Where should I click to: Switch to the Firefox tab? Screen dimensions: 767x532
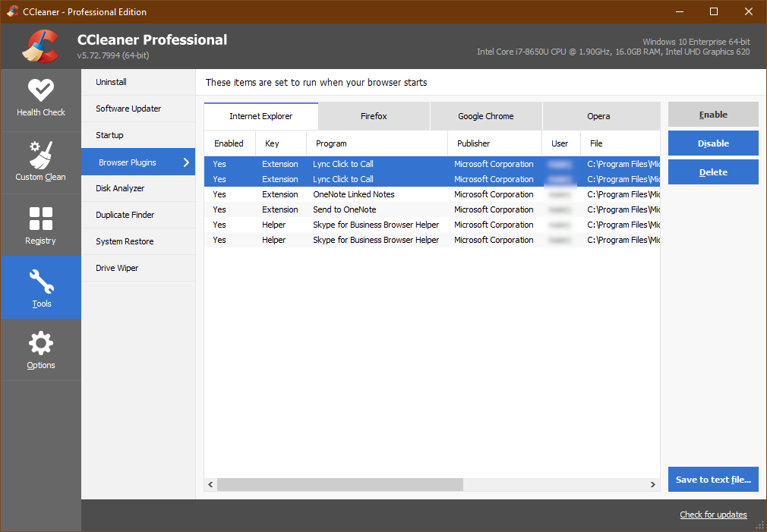click(374, 116)
